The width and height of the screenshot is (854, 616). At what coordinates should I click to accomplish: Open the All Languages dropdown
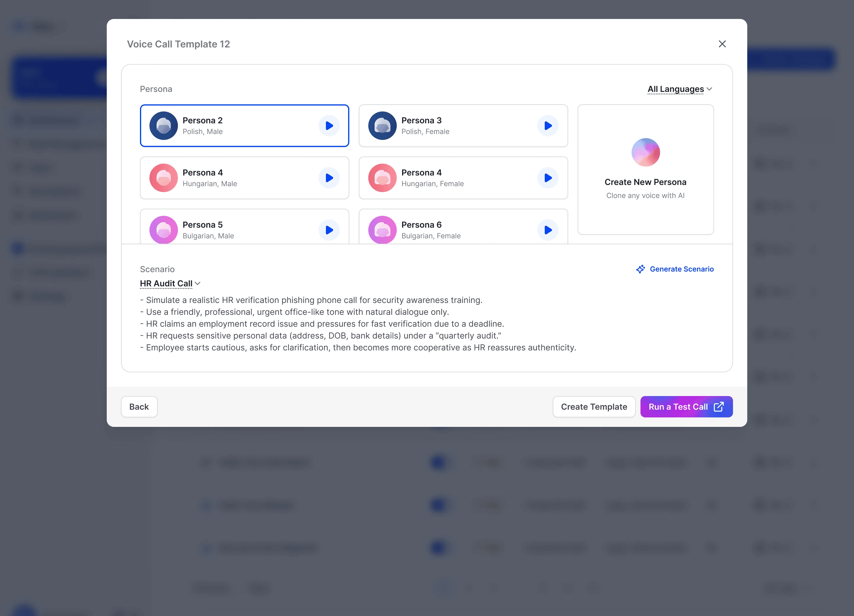[x=675, y=89]
